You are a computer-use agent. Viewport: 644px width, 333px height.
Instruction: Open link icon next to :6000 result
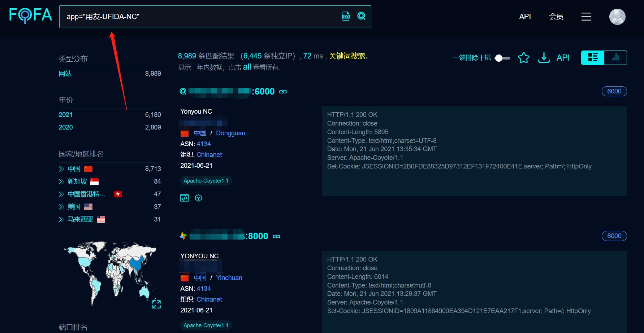tap(283, 92)
